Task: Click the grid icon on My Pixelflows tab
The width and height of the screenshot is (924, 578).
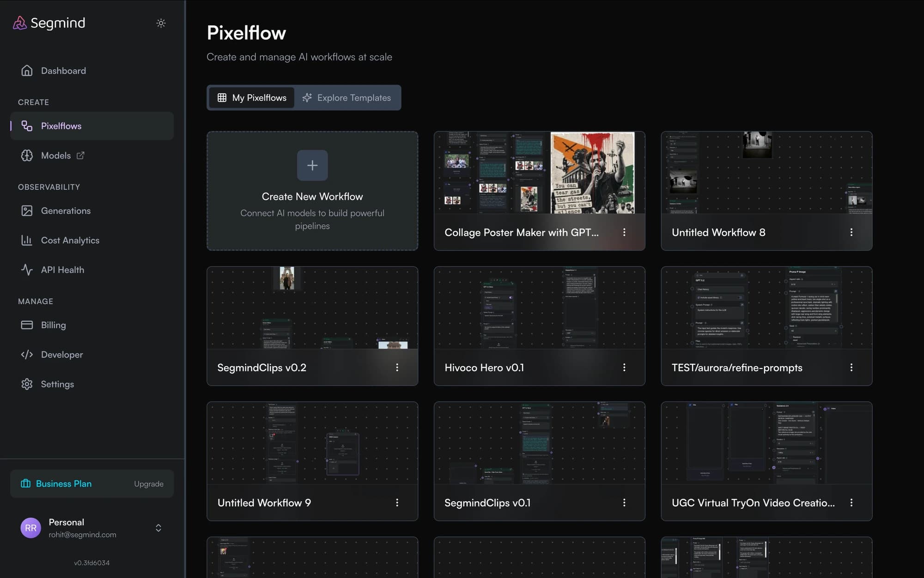Action: click(222, 98)
